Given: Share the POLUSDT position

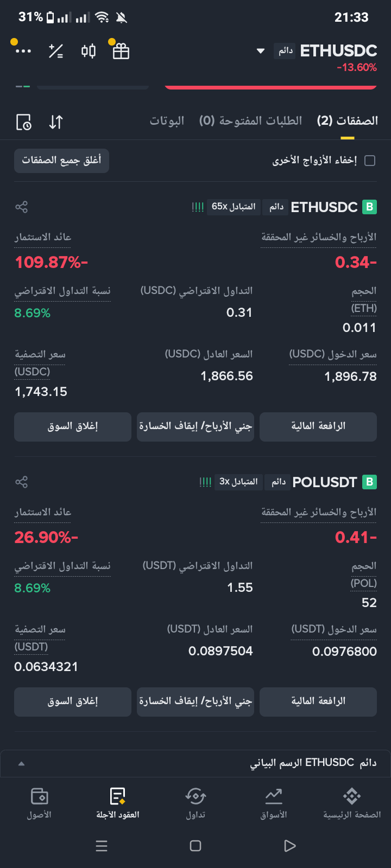Looking at the screenshot, I should (x=21, y=482).
